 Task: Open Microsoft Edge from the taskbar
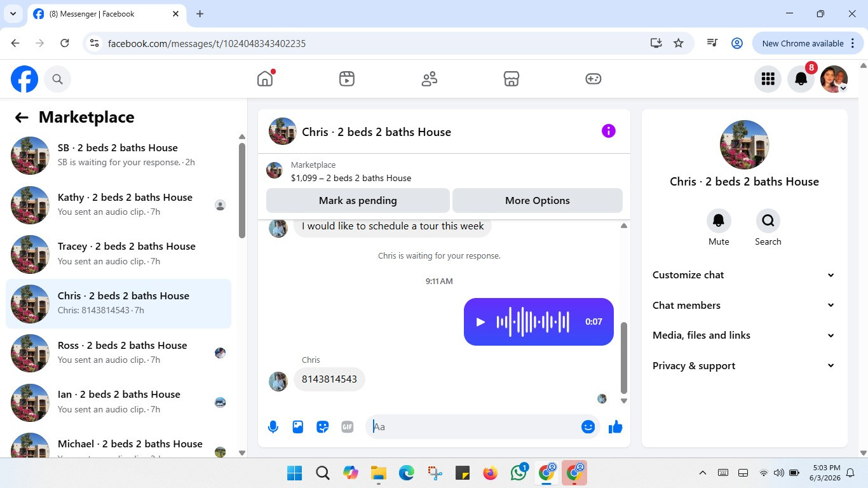click(x=407, y=473)
